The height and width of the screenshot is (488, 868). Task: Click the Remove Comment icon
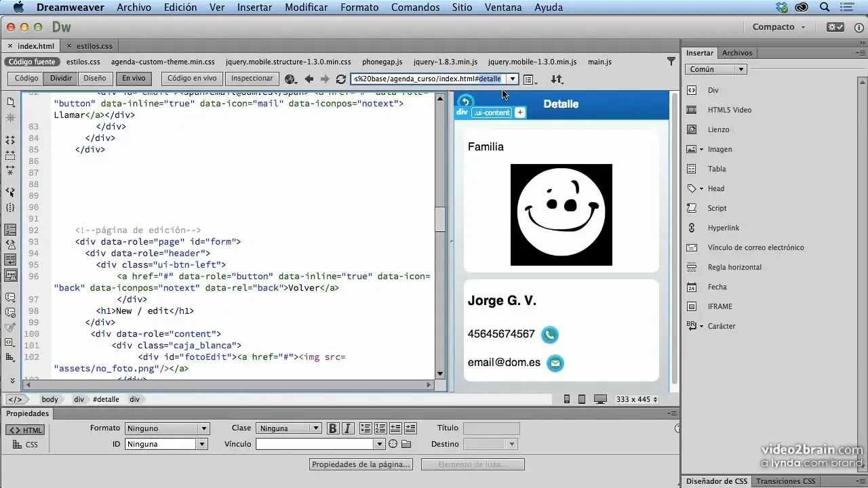point(10,312)
